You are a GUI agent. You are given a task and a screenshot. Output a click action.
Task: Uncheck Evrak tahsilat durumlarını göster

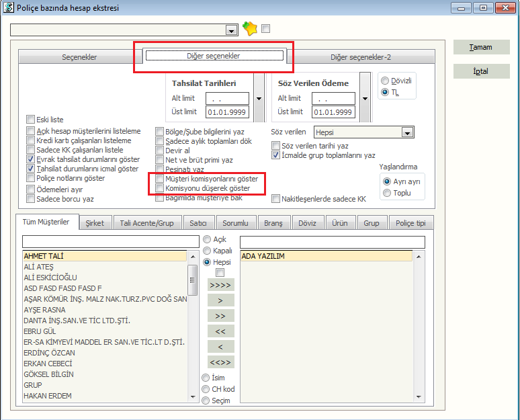point(31,159)
